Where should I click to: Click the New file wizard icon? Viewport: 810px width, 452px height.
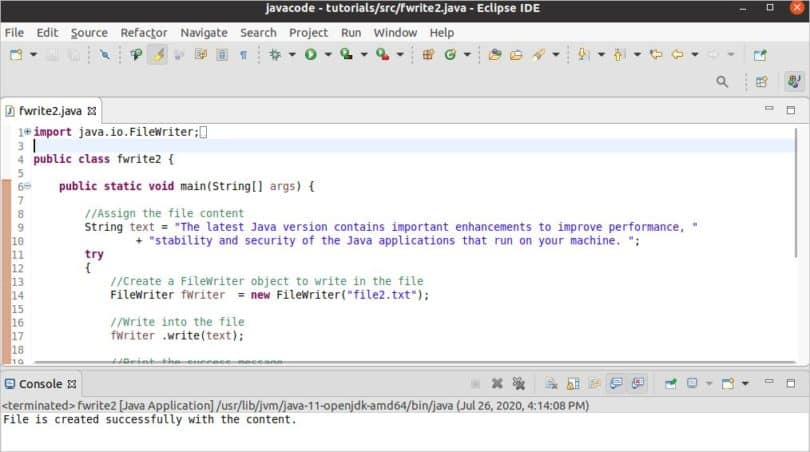[17, 55]
